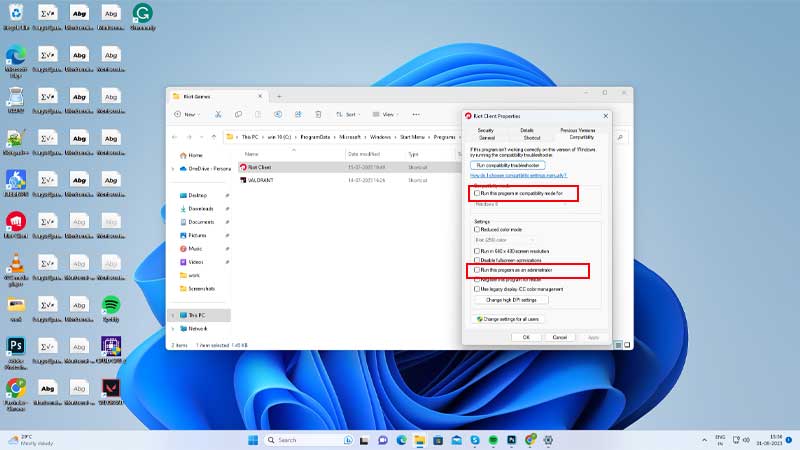The image size is (800, 450).
Task: Select the Google Chrome desktop icon
Action: [x=16, y=394]
